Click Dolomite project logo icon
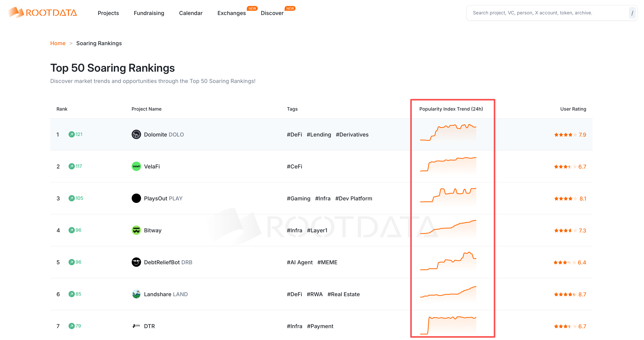The height and width of the screenshot is (340, 644). click(136, 135)
